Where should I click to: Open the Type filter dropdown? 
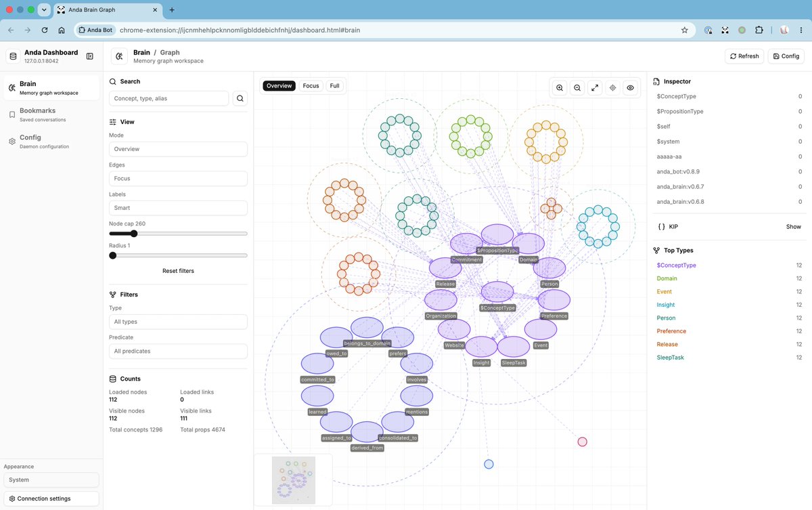178,322
